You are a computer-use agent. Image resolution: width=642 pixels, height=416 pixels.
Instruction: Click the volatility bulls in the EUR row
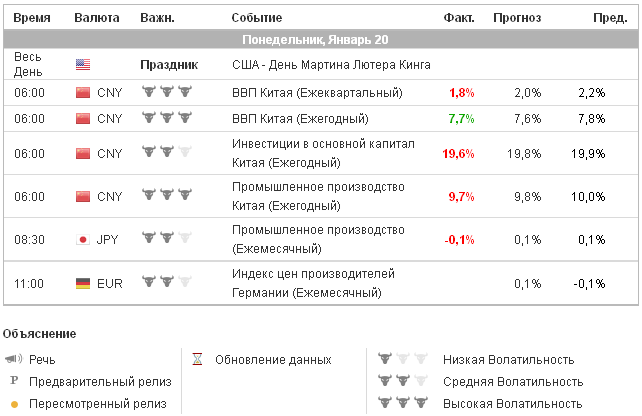click(165, 284)
